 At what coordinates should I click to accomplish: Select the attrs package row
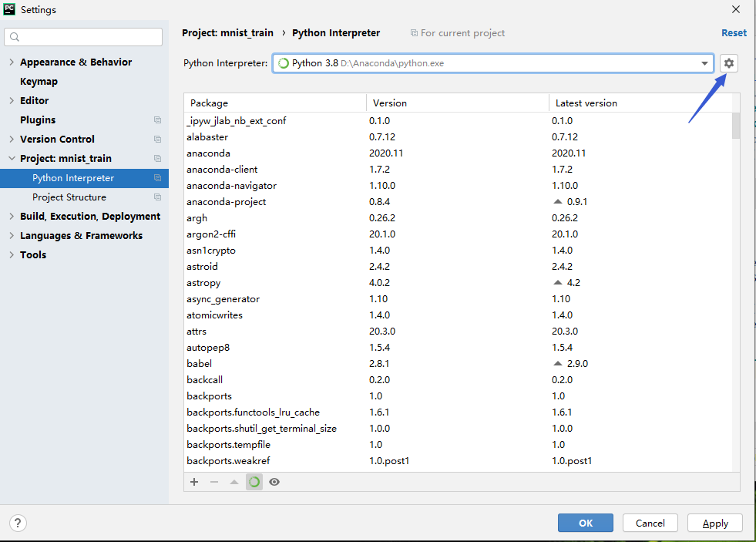pyautogui.click(x=458, y=332)
